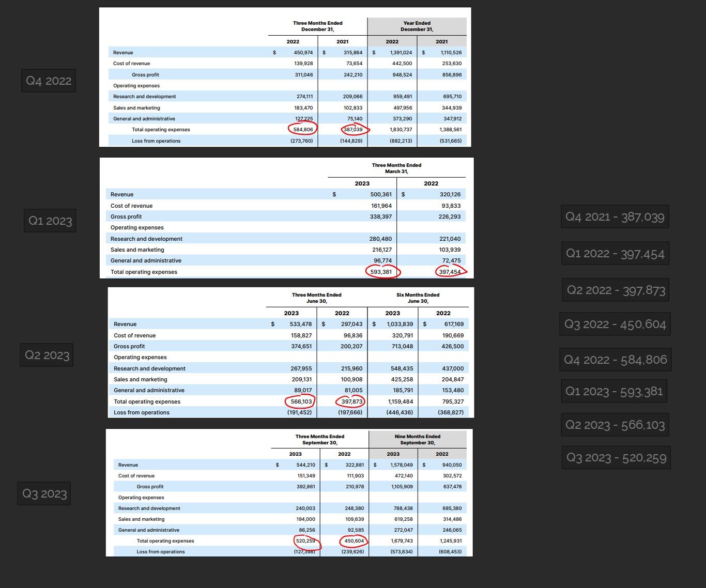
Task: Select the Q1 2023 label
Action: coord(50,220)
